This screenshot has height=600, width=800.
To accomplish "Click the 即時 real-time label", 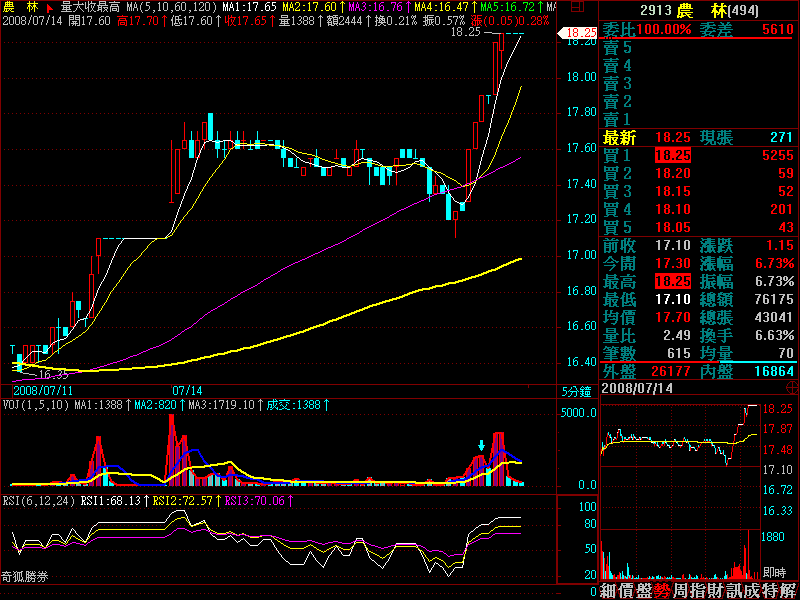I will click(774, 572).
